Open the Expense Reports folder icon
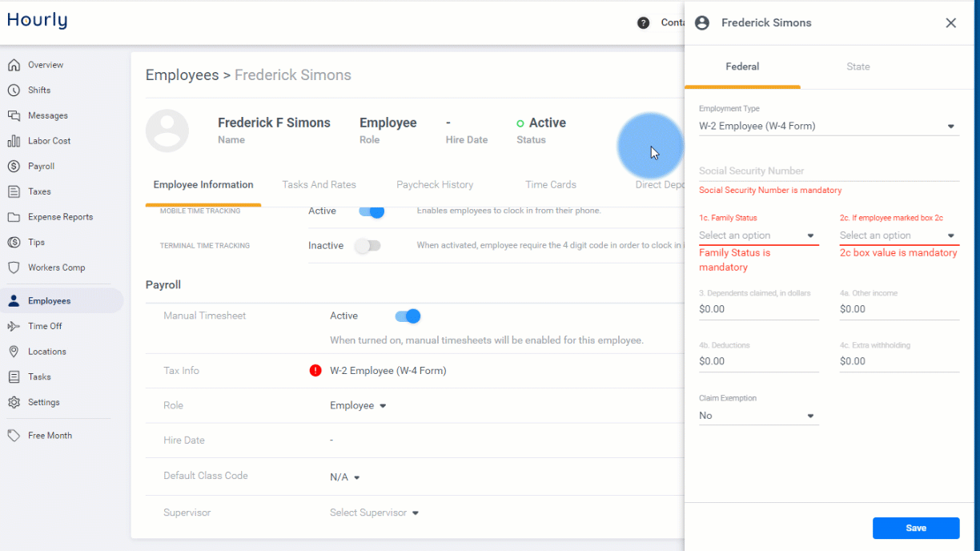 (14, 217)
